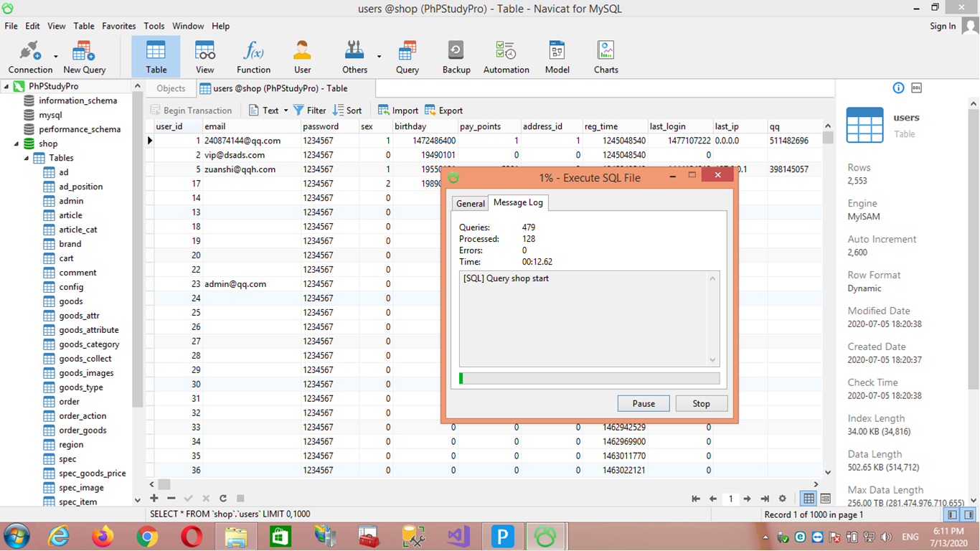Open Visual Studio from the taskbar
The image size is (980, 551).
point(458,537)
